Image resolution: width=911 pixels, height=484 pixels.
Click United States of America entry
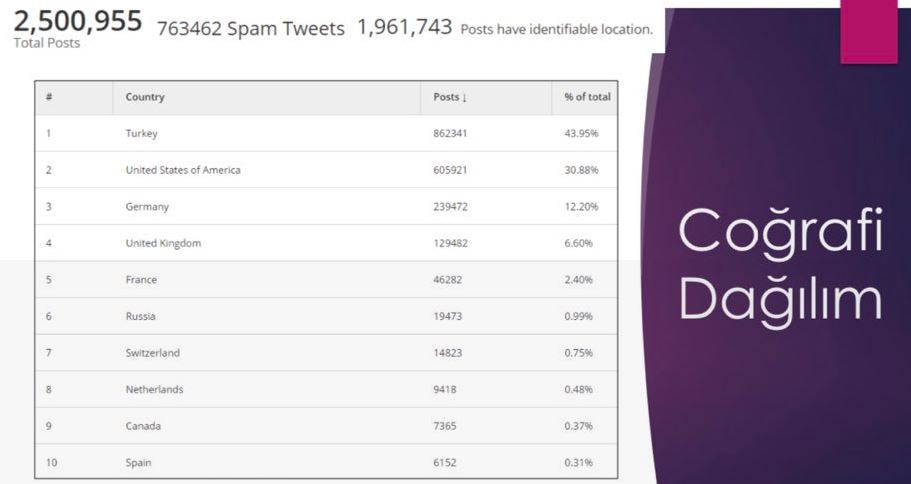click(183, 170)
